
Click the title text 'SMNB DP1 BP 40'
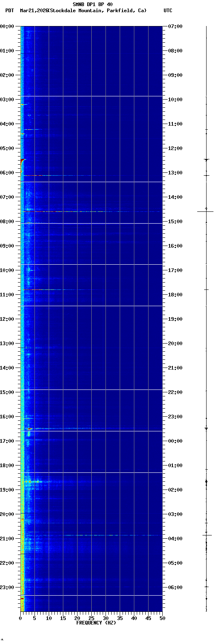tap(93, 4)
